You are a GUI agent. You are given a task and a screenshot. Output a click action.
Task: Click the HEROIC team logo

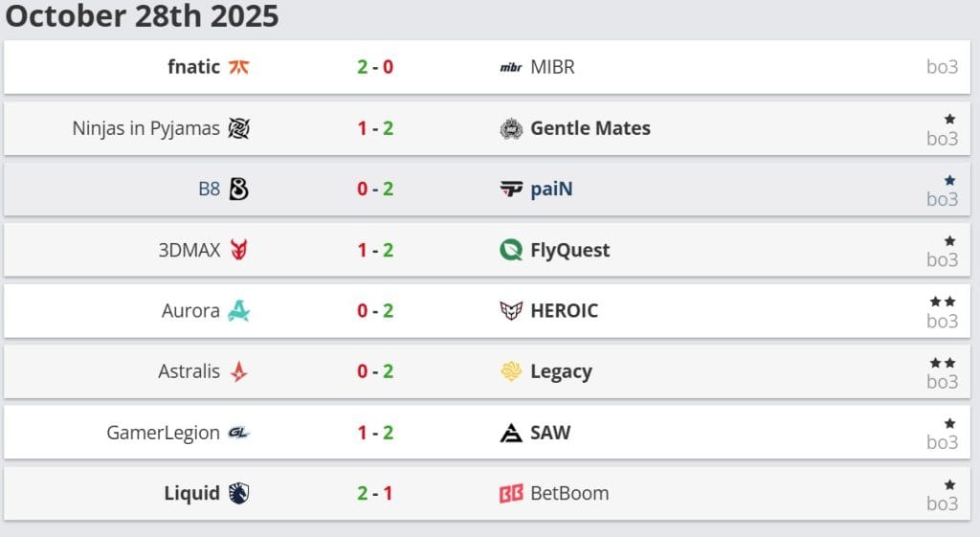tap(511, 311)
